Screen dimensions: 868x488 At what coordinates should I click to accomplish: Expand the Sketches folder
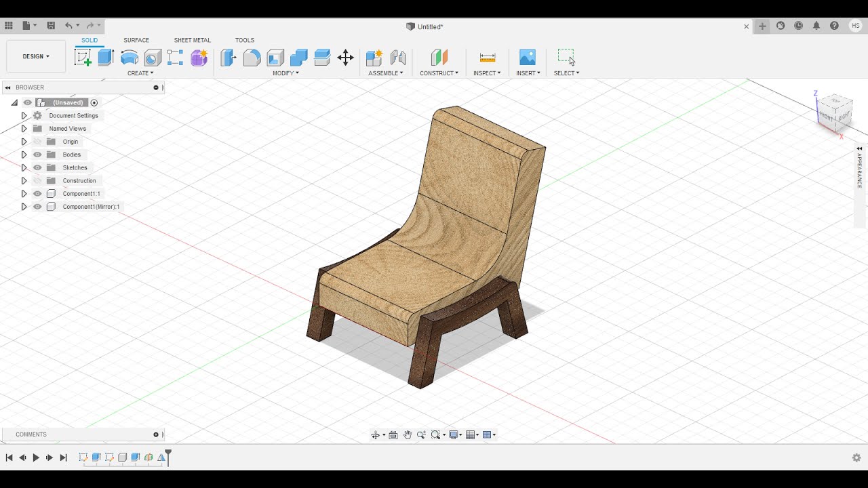click(x=24, y=167)
